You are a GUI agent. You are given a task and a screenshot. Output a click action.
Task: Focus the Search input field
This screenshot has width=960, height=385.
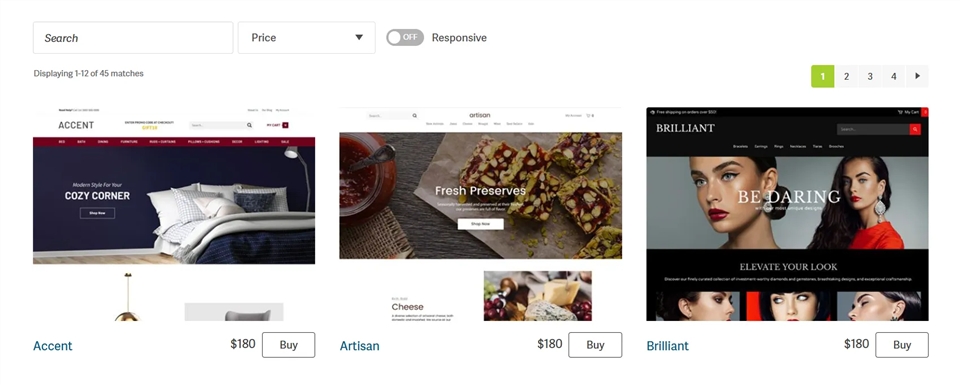click(133, 37)
